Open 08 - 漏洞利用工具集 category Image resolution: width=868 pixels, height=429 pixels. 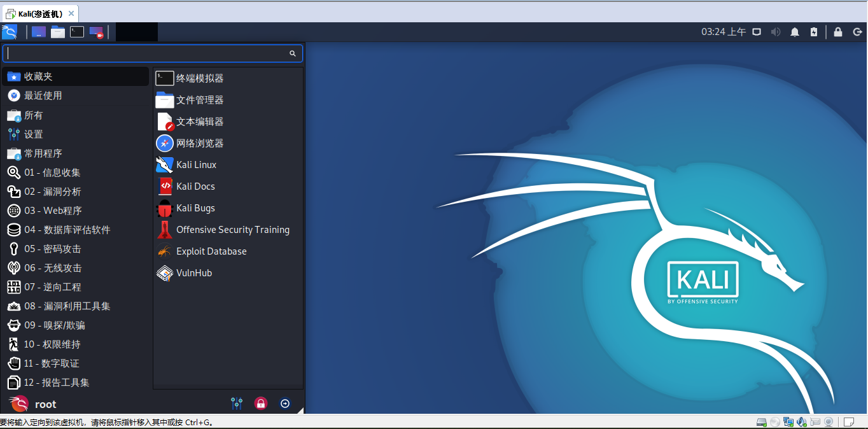76,306
